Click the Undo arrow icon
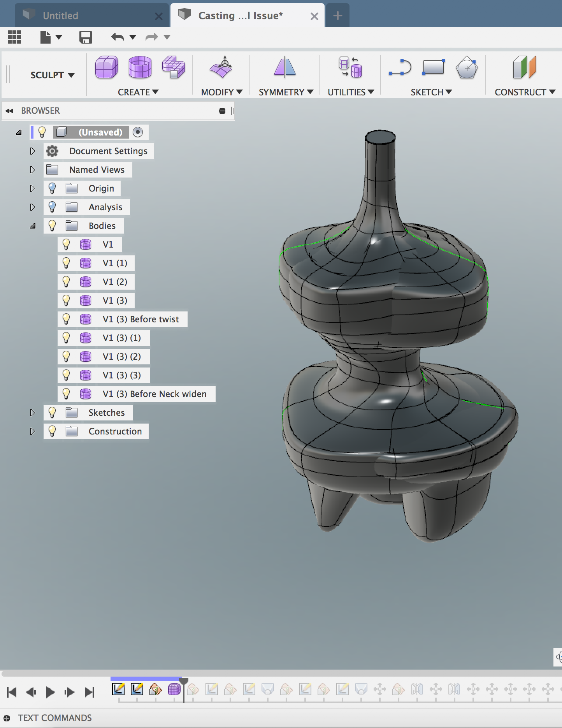This screenshot has height=728, width=562. pyautogui.click(x=118, y=37)
